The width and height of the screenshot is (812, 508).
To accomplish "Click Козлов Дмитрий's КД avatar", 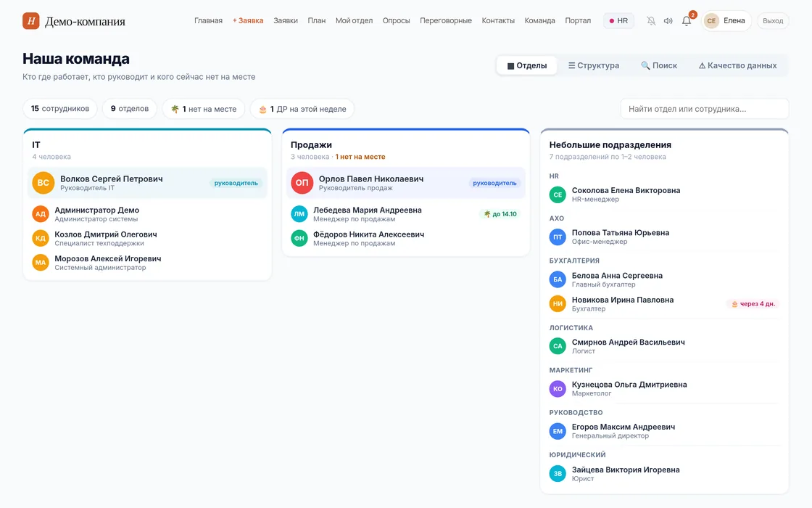I will [41, 239].
